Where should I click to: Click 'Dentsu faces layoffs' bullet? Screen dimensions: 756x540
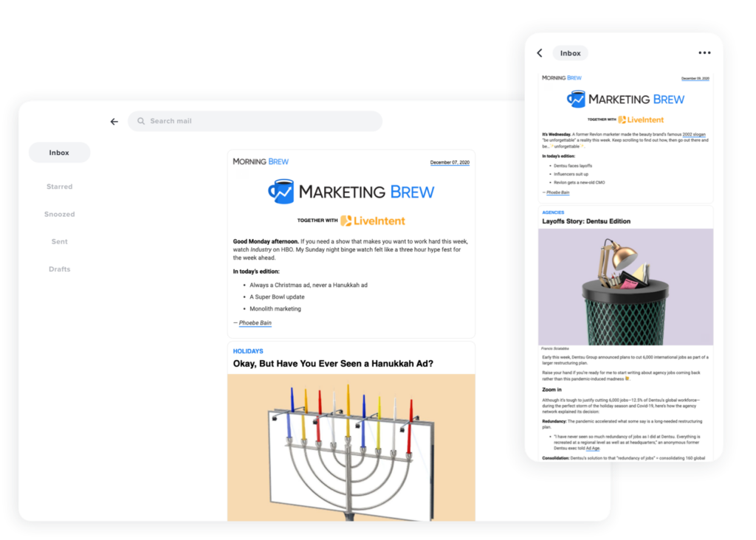click(573, 166)
